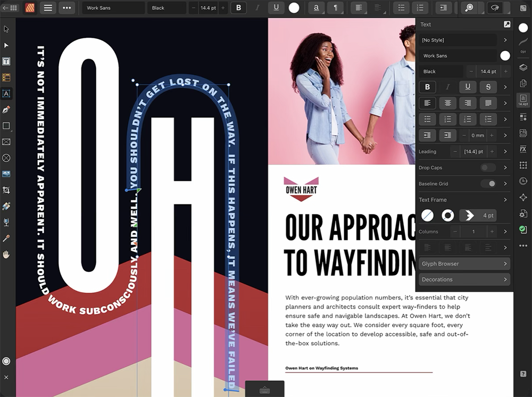Select the Vector Crop tool

[6, 190]
